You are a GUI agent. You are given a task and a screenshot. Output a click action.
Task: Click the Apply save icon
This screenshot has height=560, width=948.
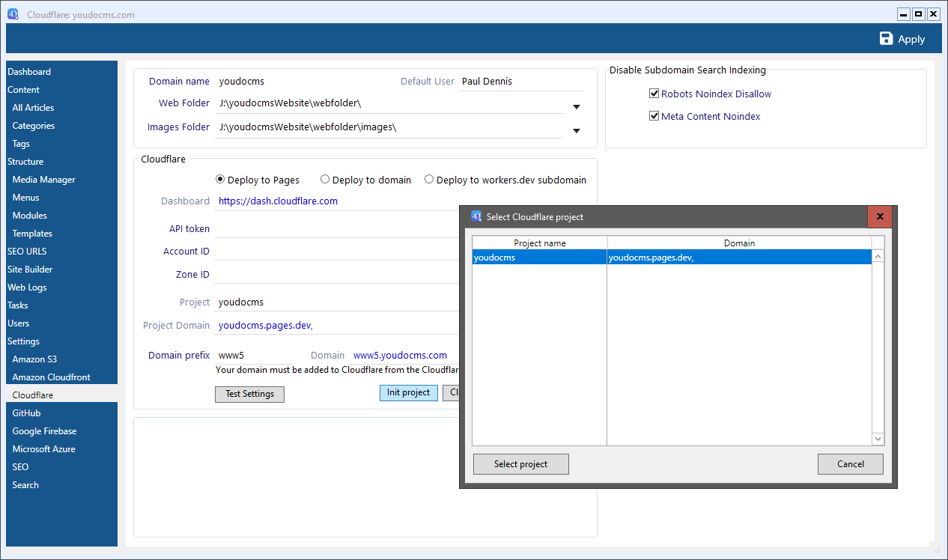coord(887,39)
